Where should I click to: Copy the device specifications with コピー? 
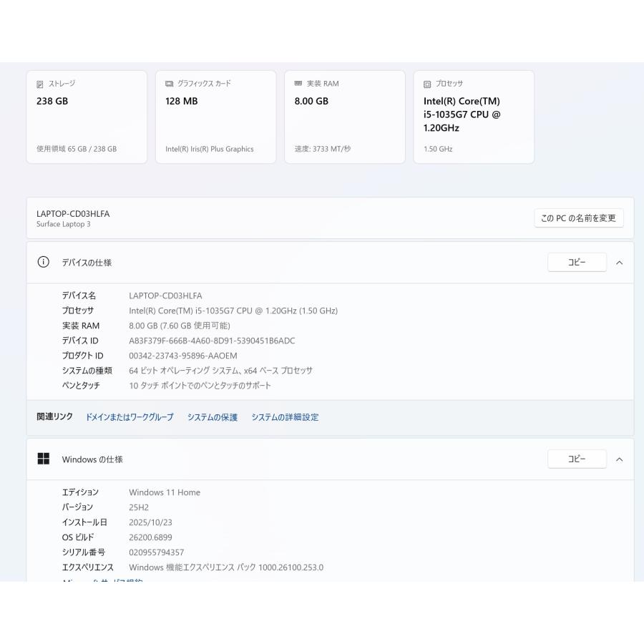click(x=577, y=262)
